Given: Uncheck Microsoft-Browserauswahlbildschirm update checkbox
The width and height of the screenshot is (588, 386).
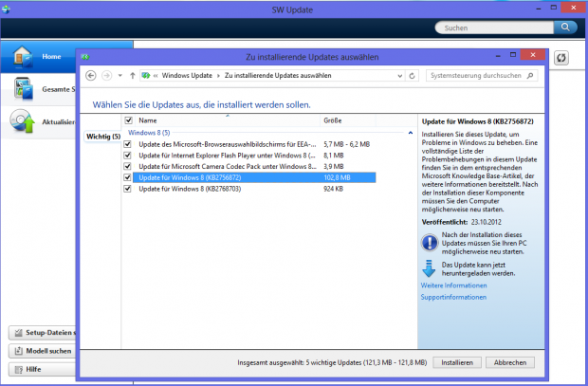Looking at the screenshot, I should [127, 144].
